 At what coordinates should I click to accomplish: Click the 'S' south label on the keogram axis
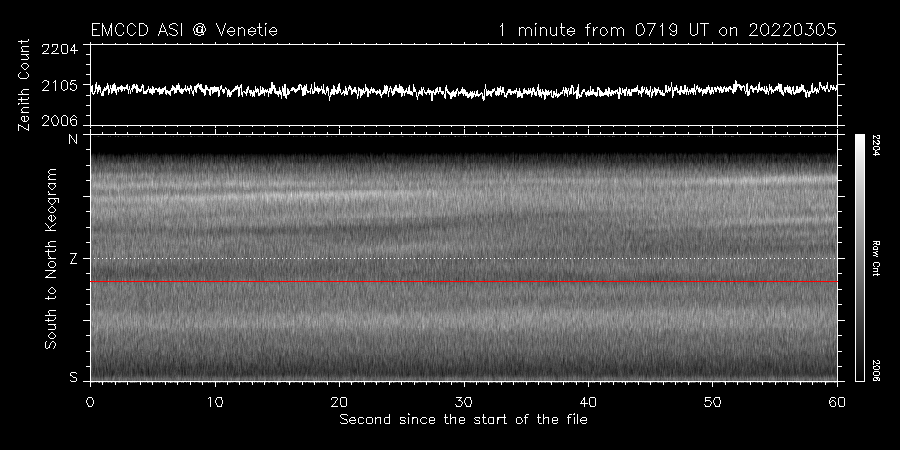pyautogui.click(x=73, y=377)
